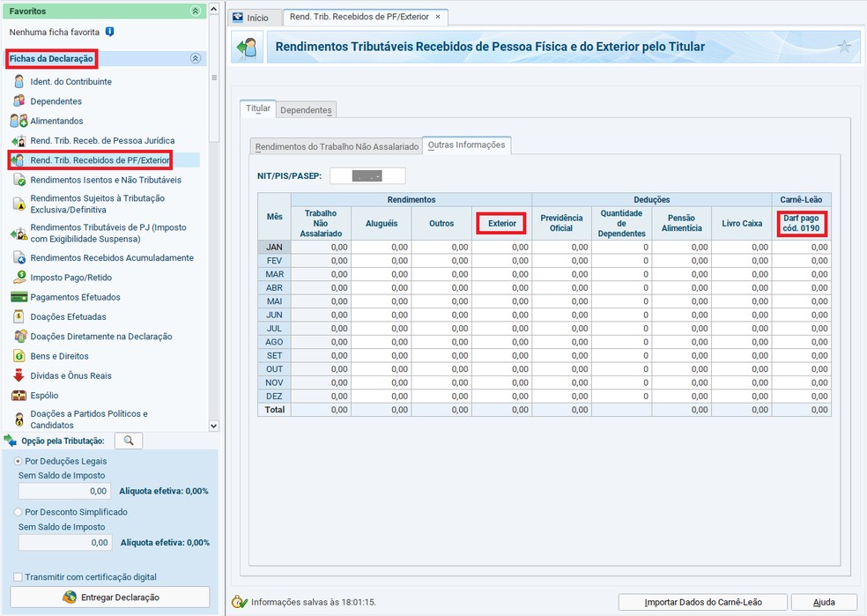Click Doações Diretamente na Declaração icon

20,337
